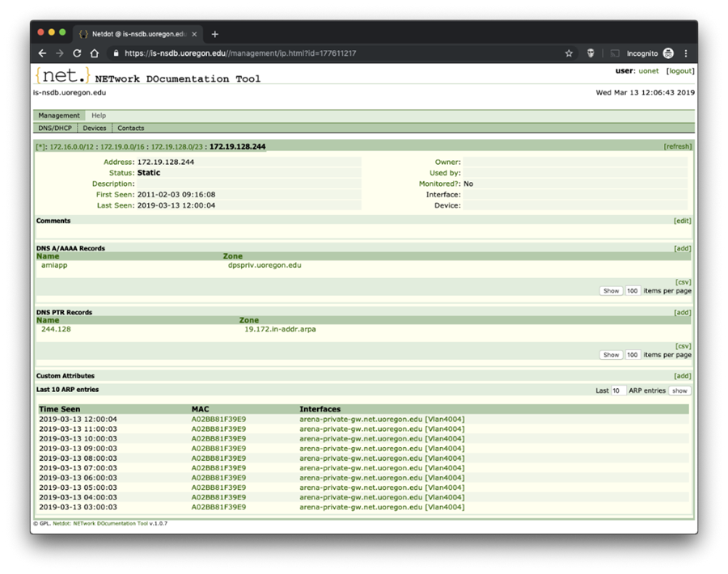728x574 pixels.
Task: Open a new browser tab
Action: 215,34
